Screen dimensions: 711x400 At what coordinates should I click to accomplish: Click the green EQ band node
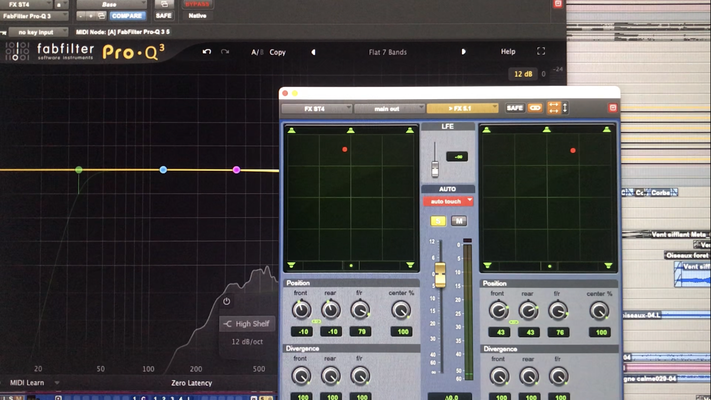tap(79, 170)
